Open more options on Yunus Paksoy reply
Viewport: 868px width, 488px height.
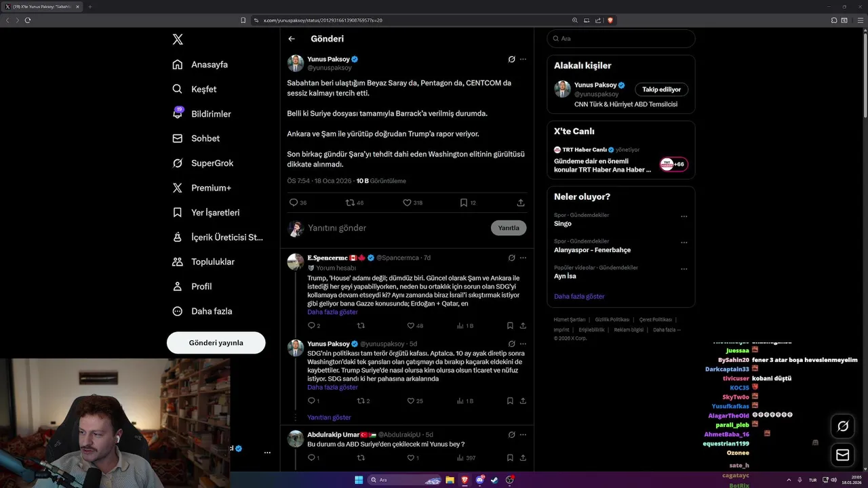(523, 344)
